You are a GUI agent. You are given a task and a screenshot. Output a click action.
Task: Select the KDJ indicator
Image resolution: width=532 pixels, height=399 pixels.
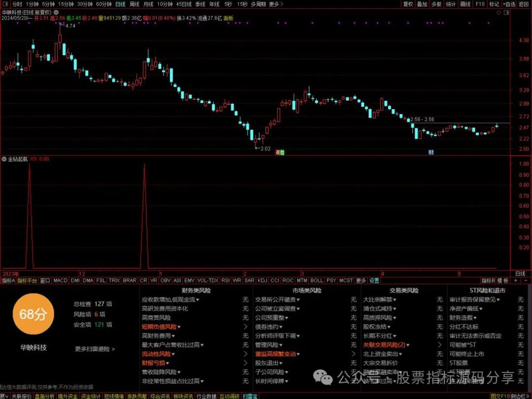point(262,281)
